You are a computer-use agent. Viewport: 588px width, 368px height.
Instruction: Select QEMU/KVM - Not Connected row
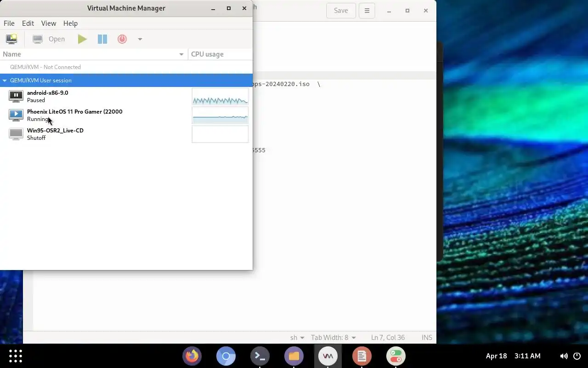coord(126,67)
